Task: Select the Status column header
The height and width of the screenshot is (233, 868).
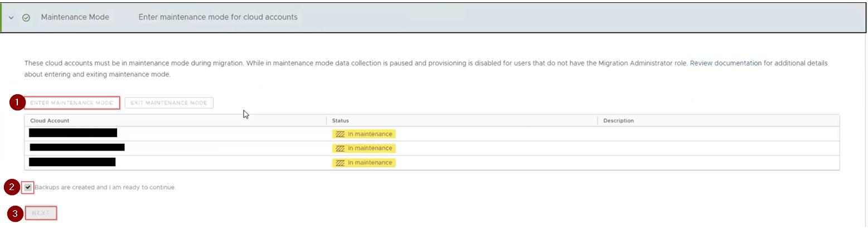Action: click(x=340, y=120)
